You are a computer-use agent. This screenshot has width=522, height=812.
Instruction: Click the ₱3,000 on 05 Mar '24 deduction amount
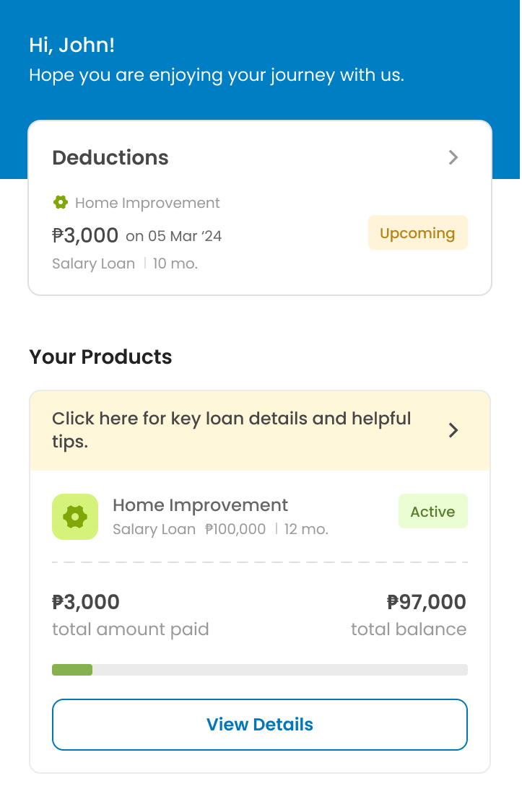(x=136, y=235)
